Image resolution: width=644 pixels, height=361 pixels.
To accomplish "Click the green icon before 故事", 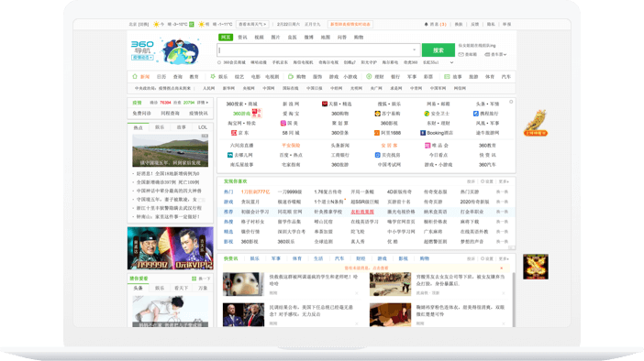I will point(447,76).
